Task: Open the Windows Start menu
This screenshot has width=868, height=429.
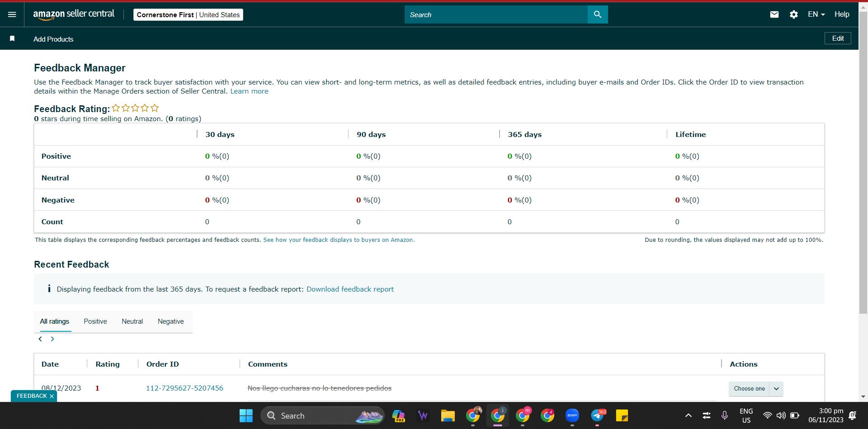Action: tap(246, 415)
